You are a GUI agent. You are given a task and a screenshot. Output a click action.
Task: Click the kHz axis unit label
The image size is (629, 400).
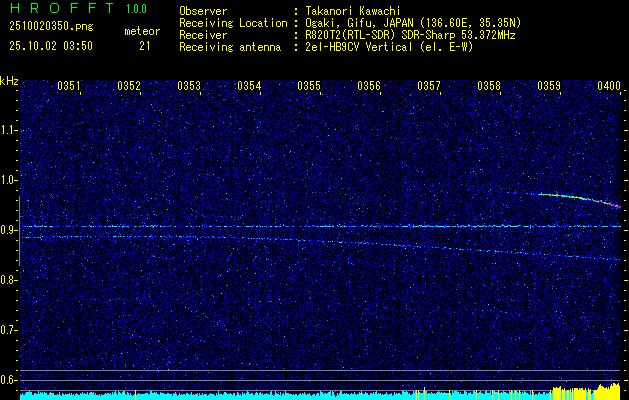(x=9, y=81)
